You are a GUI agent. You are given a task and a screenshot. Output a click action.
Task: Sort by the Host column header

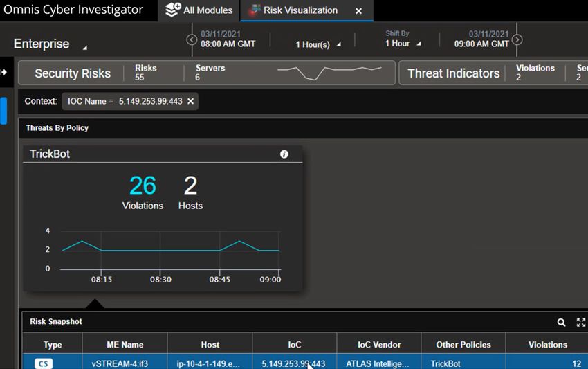(210, 344)
